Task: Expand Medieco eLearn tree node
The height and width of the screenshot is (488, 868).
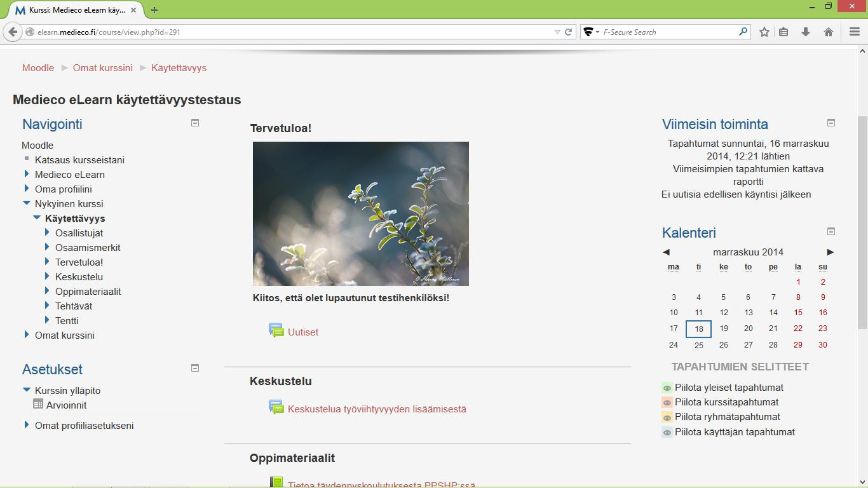Action: tap(27, 173)
